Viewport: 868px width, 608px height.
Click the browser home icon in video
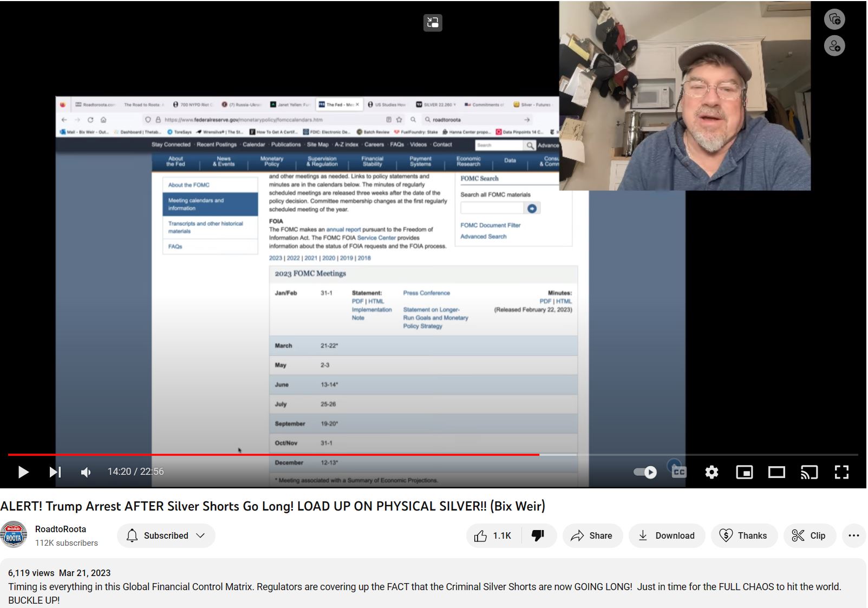[103, 120]
